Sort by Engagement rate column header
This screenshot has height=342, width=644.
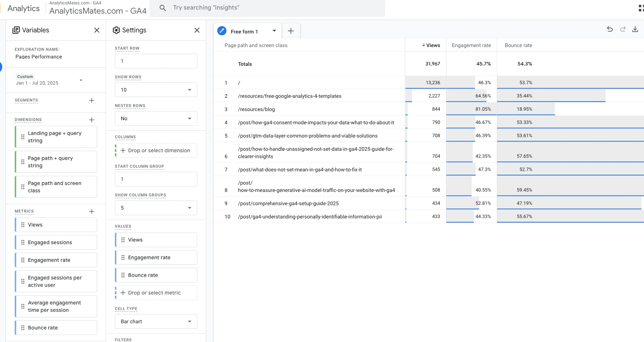tap(471, 45)
